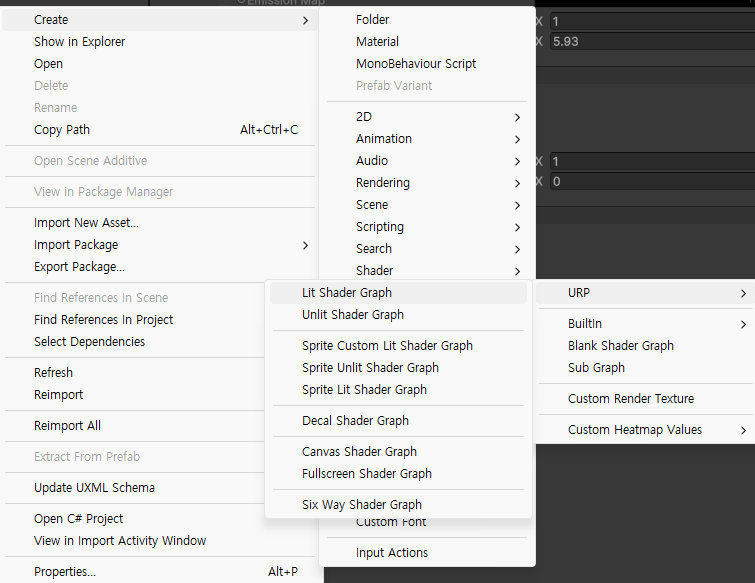Create a Sprite Custom Lit Shader Graph

click(387, 346)
